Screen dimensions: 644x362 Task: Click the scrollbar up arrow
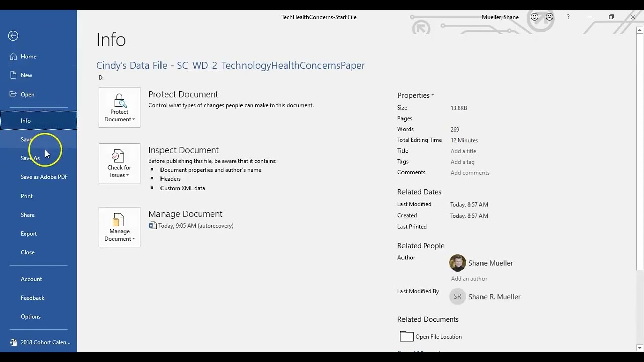tap(640, 30)
